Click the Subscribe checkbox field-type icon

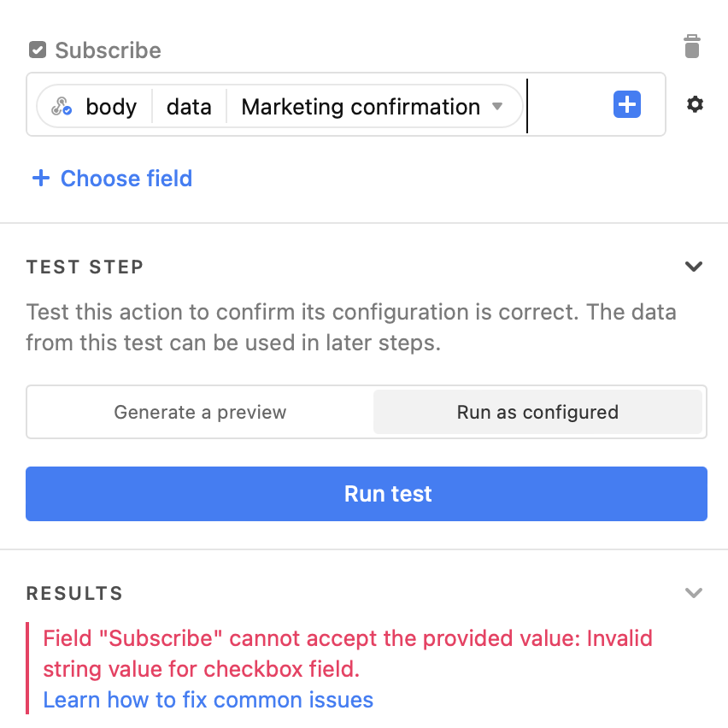pyautogui.click(x=38, y=50)
